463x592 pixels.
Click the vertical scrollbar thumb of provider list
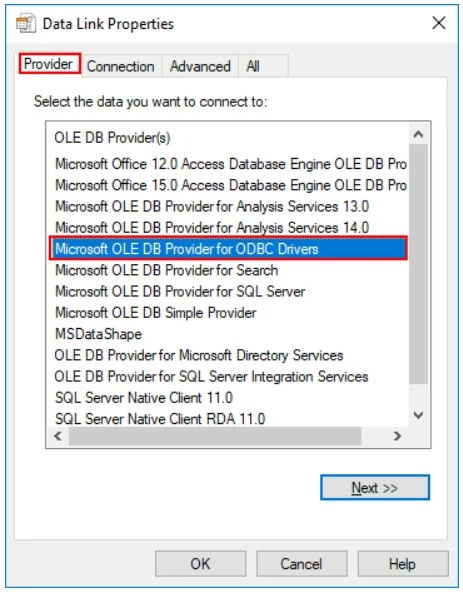[418, 264]
